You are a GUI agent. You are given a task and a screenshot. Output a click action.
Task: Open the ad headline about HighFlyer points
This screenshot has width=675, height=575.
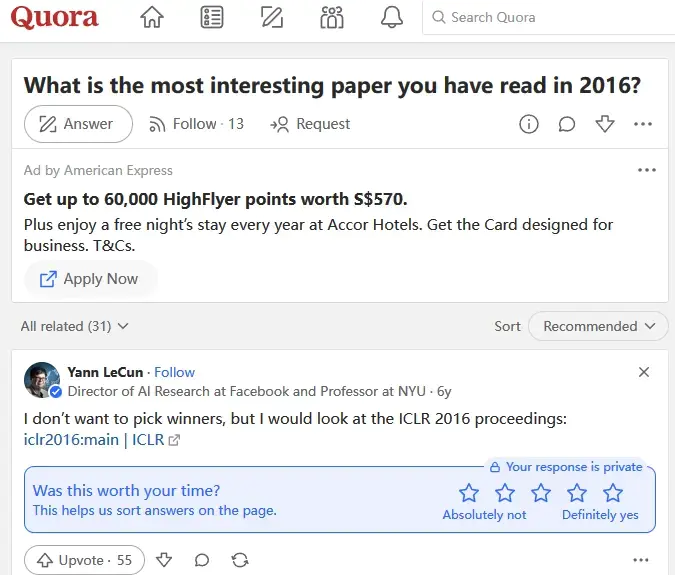click(x=215, y=199)
